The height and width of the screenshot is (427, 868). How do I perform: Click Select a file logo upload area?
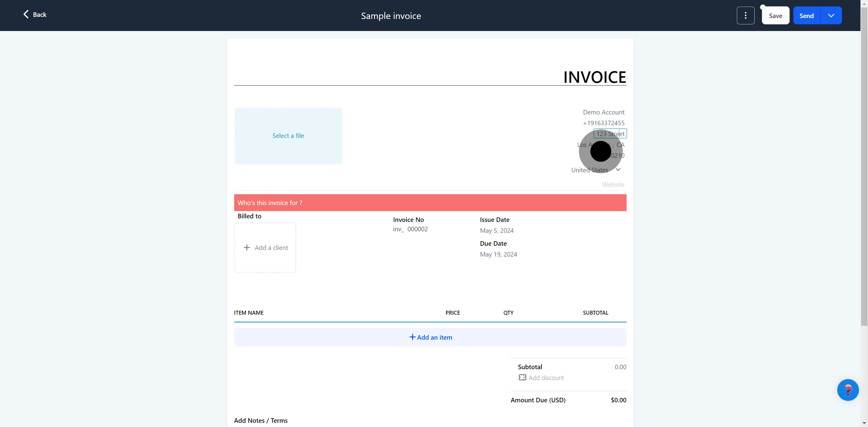[288, 136]
